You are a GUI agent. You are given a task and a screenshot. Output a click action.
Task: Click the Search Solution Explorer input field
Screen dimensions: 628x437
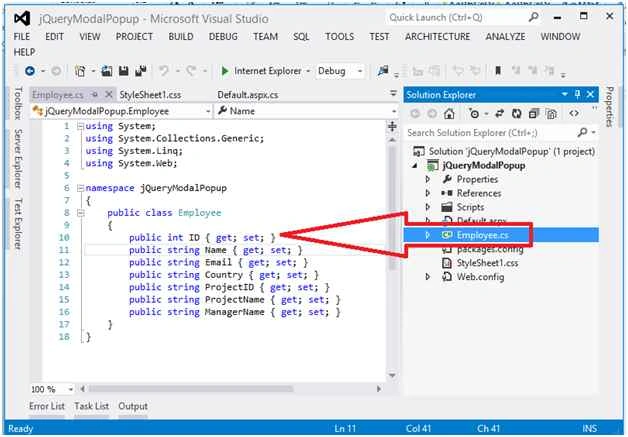(x=492, y=133)
